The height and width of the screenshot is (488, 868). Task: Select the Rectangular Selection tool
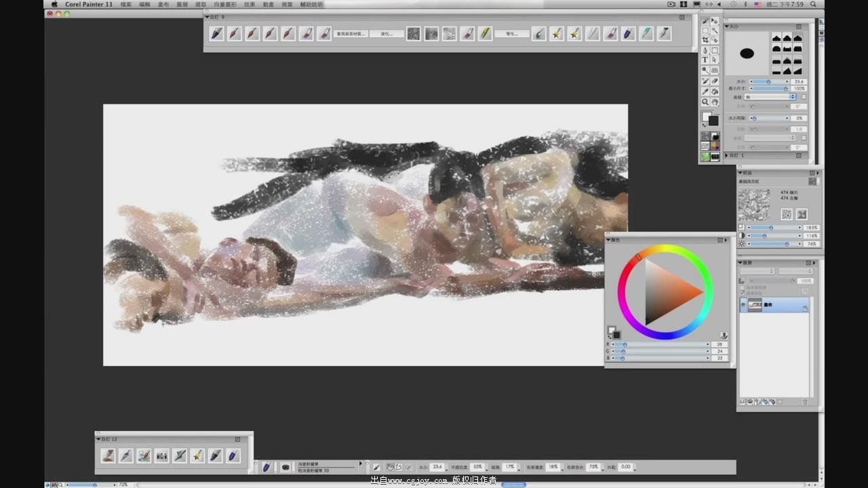(x=705, y=30)
